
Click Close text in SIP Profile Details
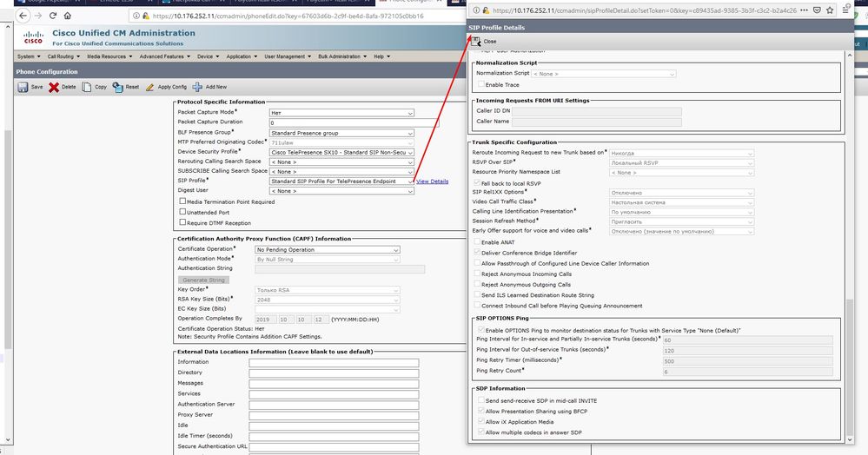(490, 42)
